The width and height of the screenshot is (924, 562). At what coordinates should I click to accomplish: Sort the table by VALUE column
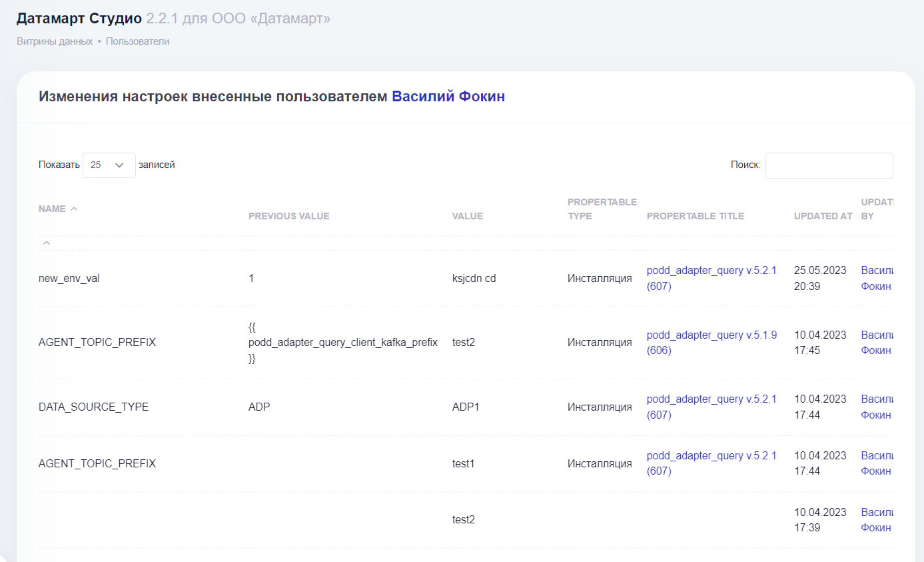click(467, 215)
